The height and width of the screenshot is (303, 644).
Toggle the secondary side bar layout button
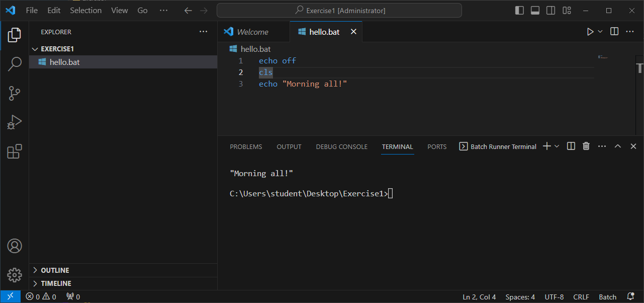tap(551, 11)
